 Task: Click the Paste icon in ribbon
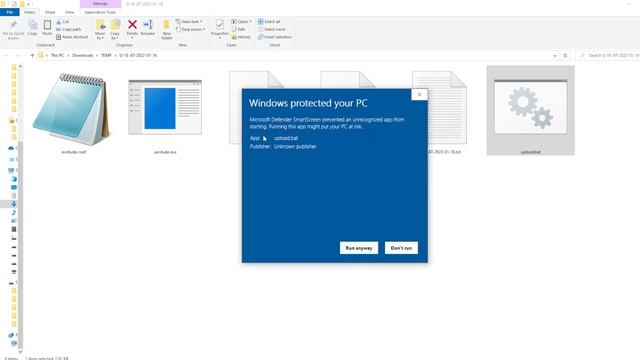(47, 28)
